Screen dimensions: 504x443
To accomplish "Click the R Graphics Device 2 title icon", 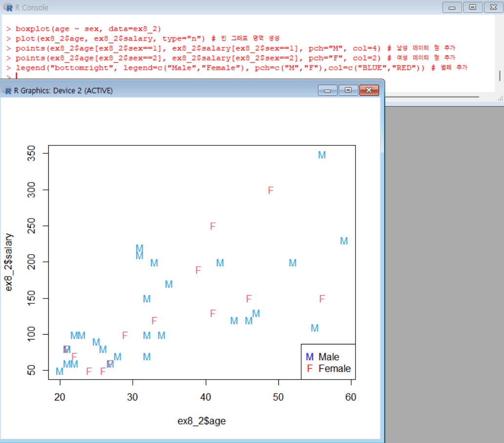I will tap(7, 90).
